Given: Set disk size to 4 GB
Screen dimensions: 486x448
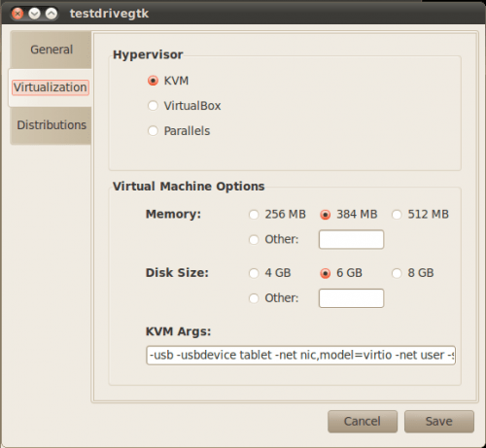Looking at the screenshot, I should coord(270,273).
